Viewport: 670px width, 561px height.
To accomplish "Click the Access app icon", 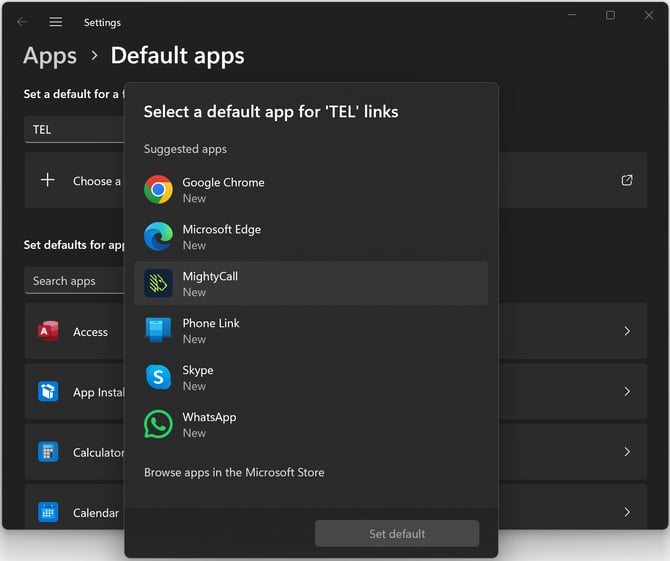I will pos(48,331).
